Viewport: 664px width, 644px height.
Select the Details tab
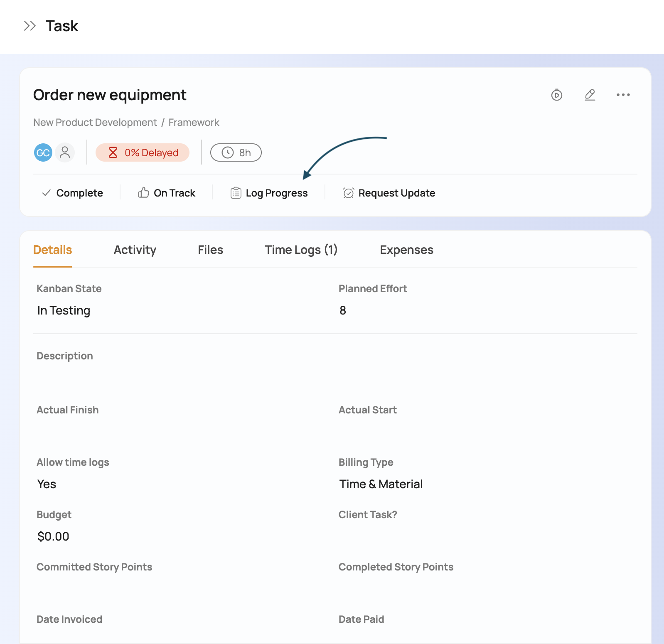(x=53, y=250)
